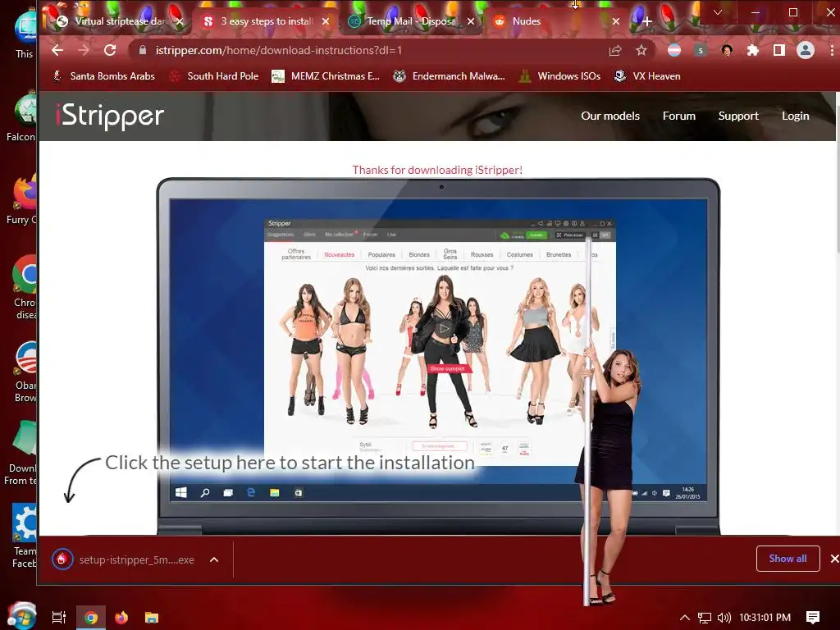Bookmark this page with the star icon
Image resolution: width=840 pixels, height=630 pixels.
click(641, 50)
